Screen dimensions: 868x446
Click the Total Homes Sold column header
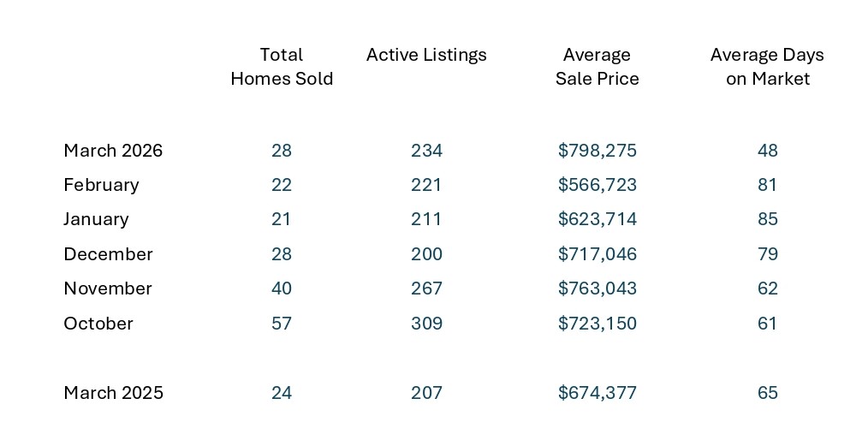point(282,67)
